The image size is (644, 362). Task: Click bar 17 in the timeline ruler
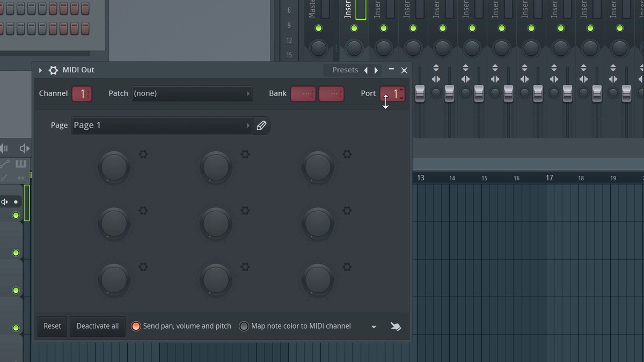[549, 178]
